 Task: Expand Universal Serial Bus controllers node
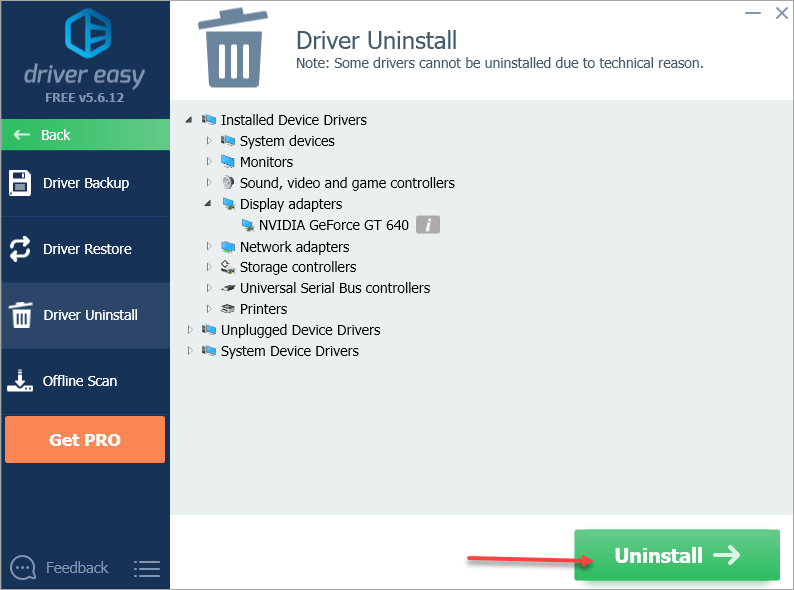tap(209, 288)
